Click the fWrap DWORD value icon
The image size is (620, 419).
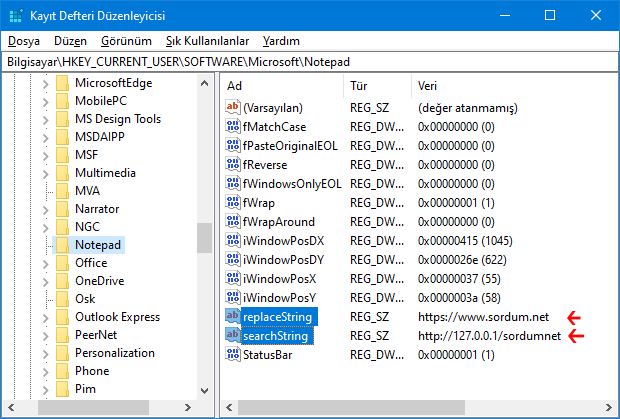pyautogui.click(x=233, y=203)
